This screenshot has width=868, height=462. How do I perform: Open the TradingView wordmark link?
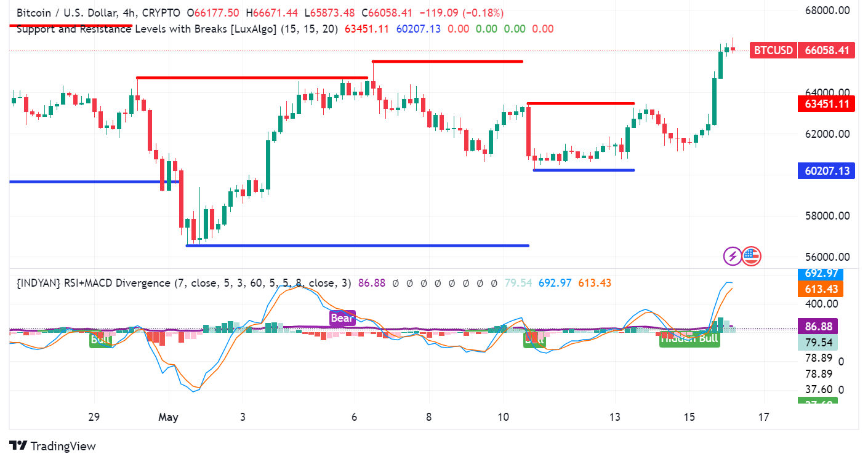(63, 446)
